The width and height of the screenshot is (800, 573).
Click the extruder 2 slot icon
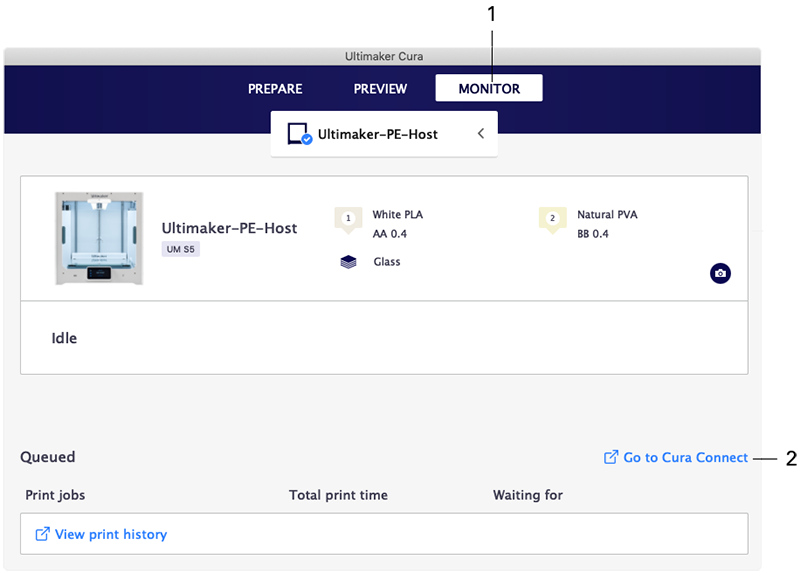[552, 218]
